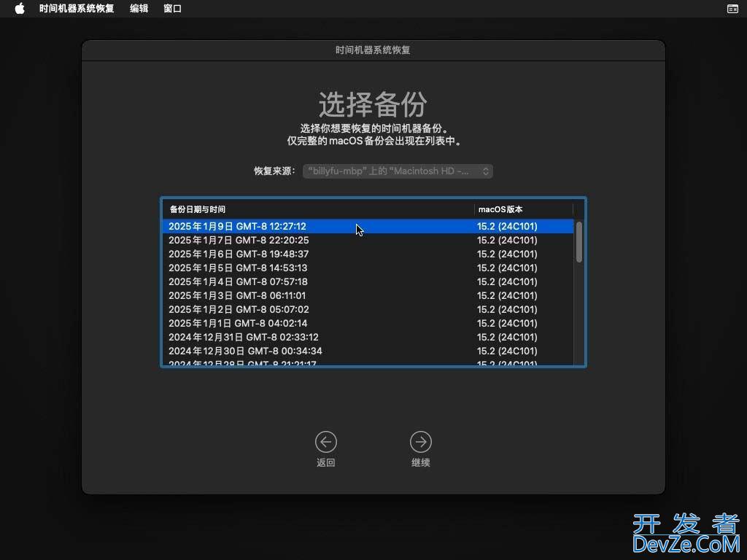Click the backup list scrollbar thumb

pos(578,242)
